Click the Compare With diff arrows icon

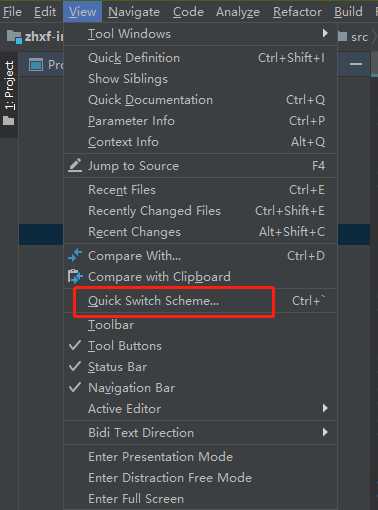pos(75,256)
